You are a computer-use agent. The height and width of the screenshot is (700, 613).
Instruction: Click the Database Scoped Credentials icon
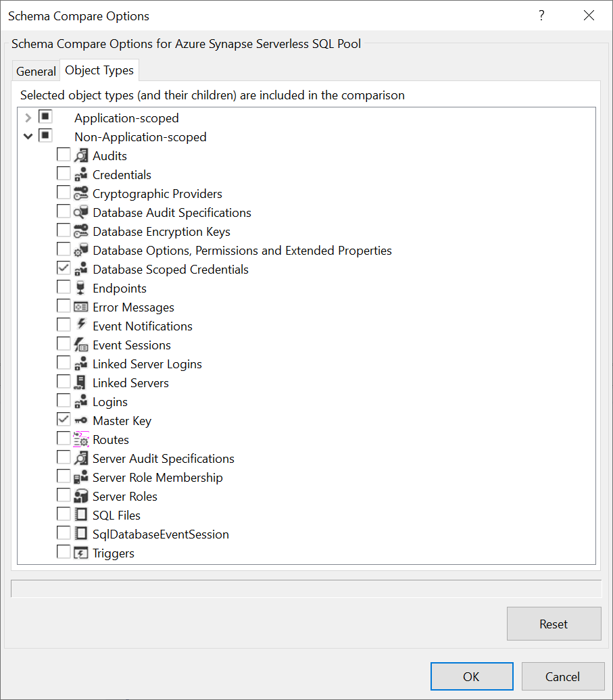click(81, 269)
